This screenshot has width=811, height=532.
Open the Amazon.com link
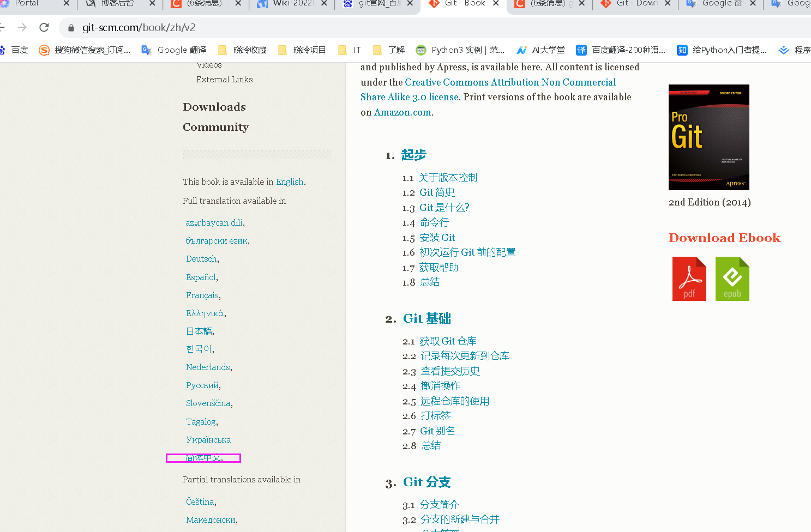coord(403,112)
